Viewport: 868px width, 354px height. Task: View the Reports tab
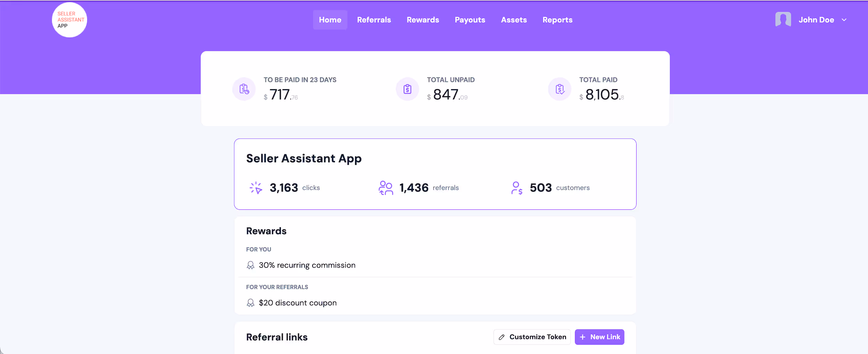[x=557, y=20]
